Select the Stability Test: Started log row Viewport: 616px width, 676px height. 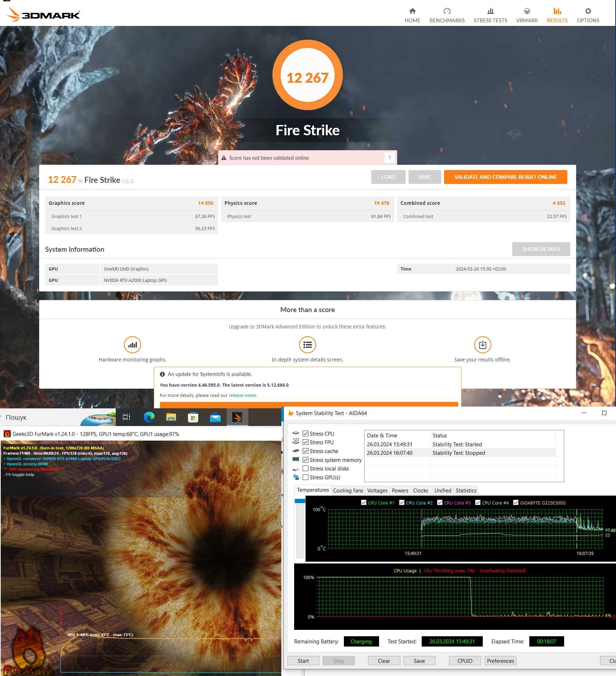coord(460,444)
